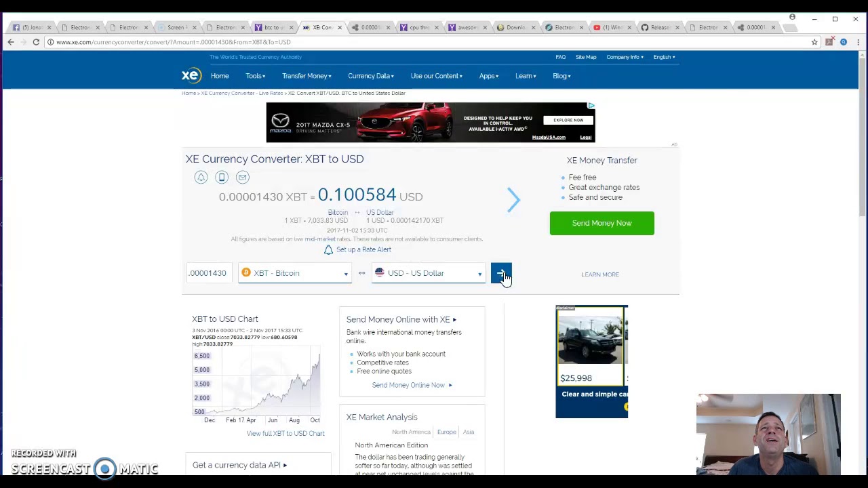Open the FAQ link

pos(560,57)
